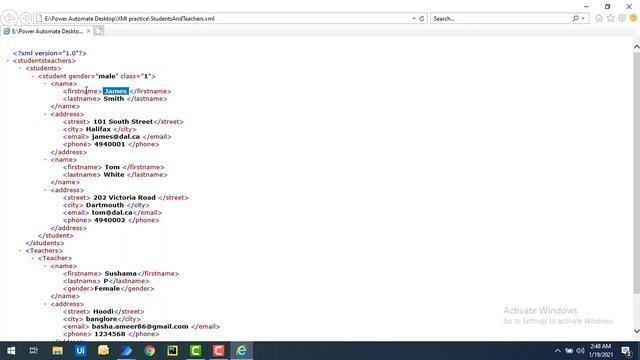Image resolution: width=640 pixels, height=360 pixels.
Task: Collapse the address node above Hoodi
Action: pos(46,304)
